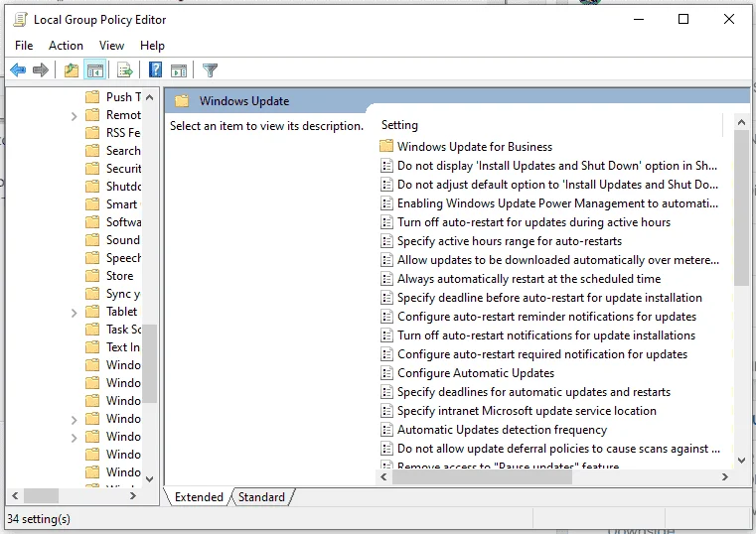This screenshot has height=534, width=756.
Task: Switch to the Standard tab
Action: (x=261, y=497)
